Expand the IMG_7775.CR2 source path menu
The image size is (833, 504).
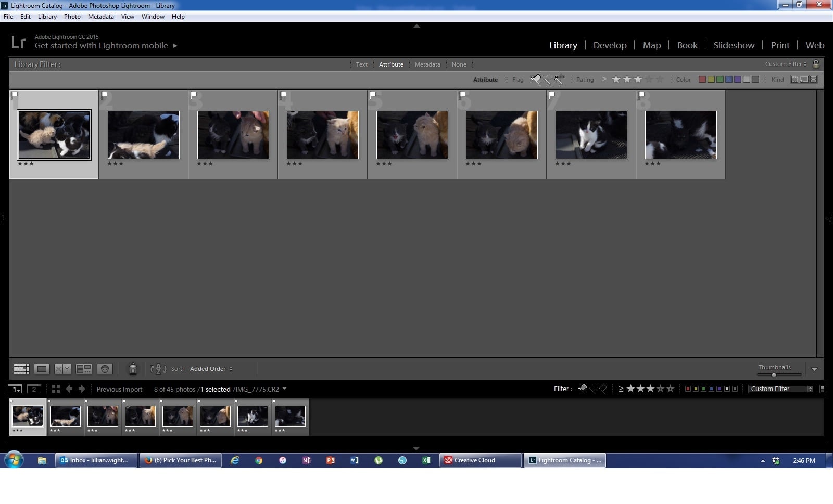pyautogui.click(x=284, y=389)
